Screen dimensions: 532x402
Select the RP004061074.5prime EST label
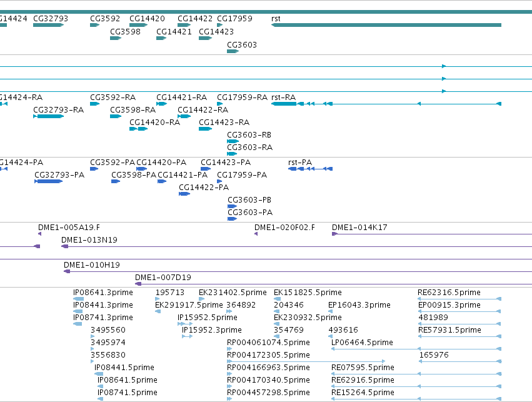coord(268,343)
